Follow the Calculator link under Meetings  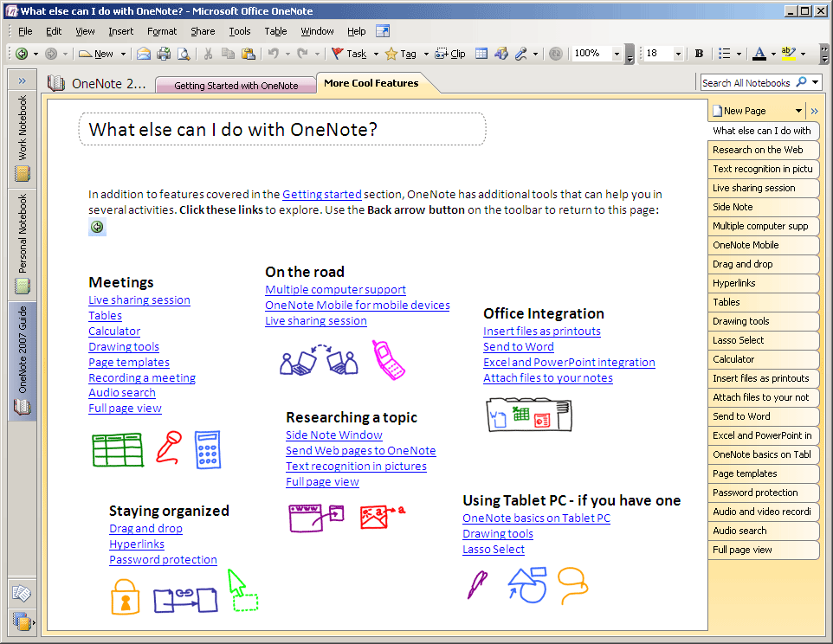click(x=114, y=332)
